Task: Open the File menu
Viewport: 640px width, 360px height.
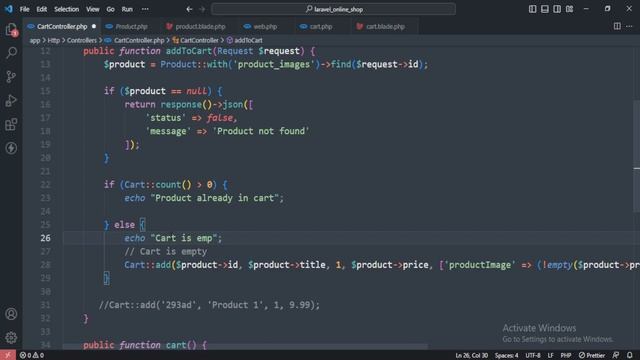Action: 24,9
